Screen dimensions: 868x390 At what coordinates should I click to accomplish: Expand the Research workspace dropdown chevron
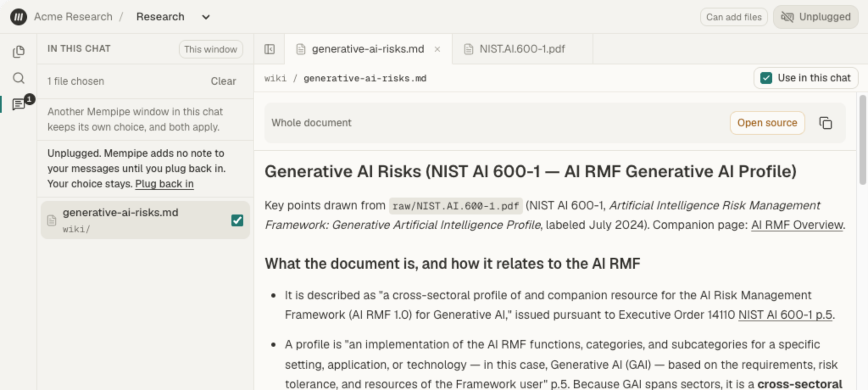(206, 17)
